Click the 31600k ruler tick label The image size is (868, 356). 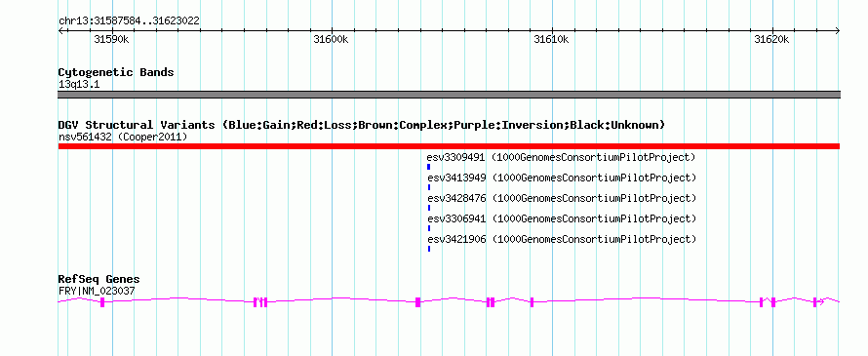click(331, 39)
